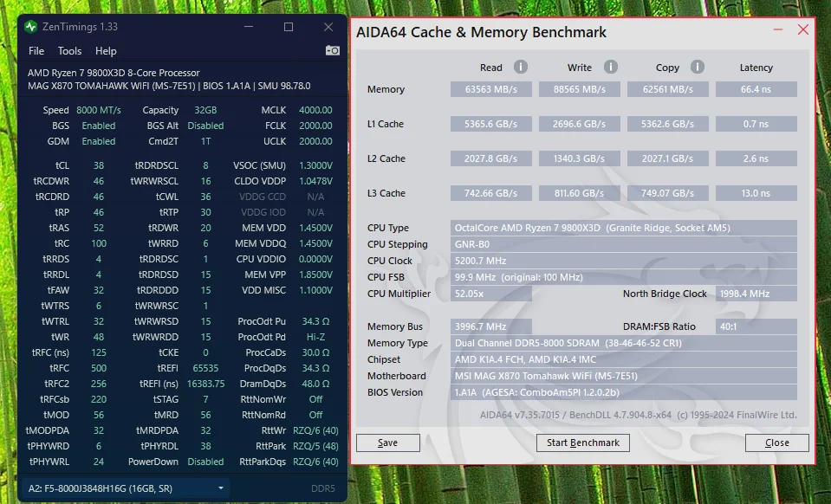This screenshot has width=831, height=504.
Task: Click the L3 Cache copy value 749.07 GB/s
Action: tap(668, 193)
